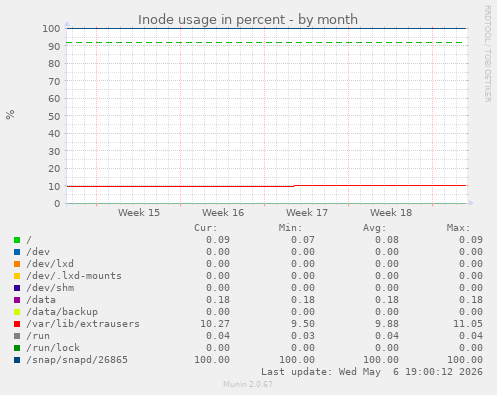Click the lime swatch beside /data/backup
Image resolution: width=497 pixels, height=395 pixels.
click(x=17, y=312)
